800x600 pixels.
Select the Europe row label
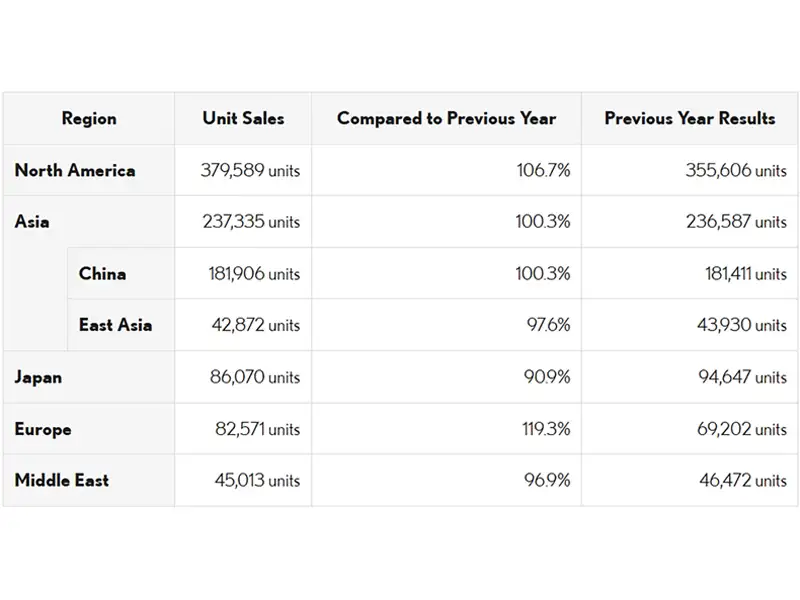(x=43, y=429)
